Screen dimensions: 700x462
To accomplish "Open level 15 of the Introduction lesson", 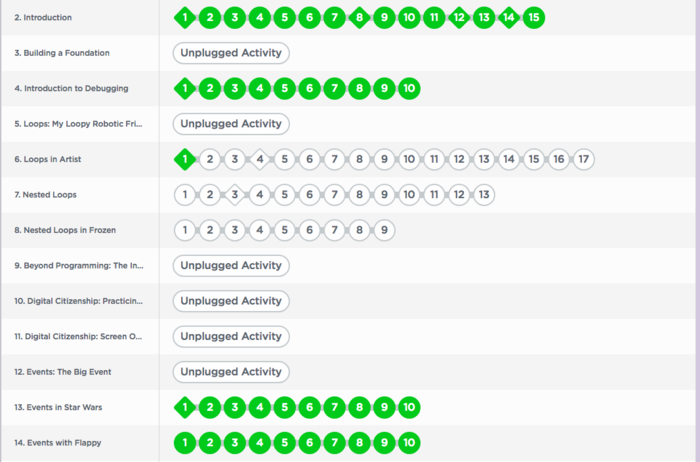I will coord(534,17).
